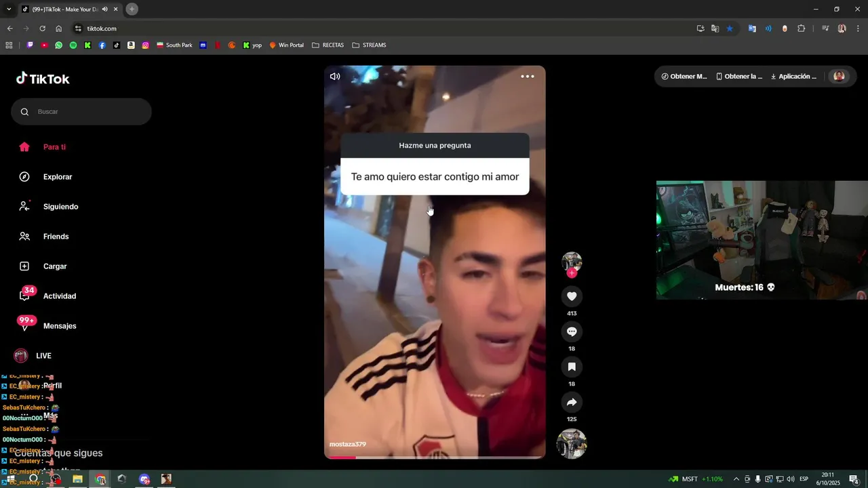View site information for tiktok.com

tap(78, 28)
